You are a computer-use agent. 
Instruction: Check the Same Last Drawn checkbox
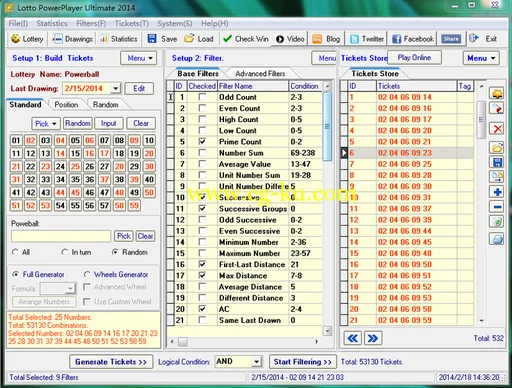pos(202,320)
